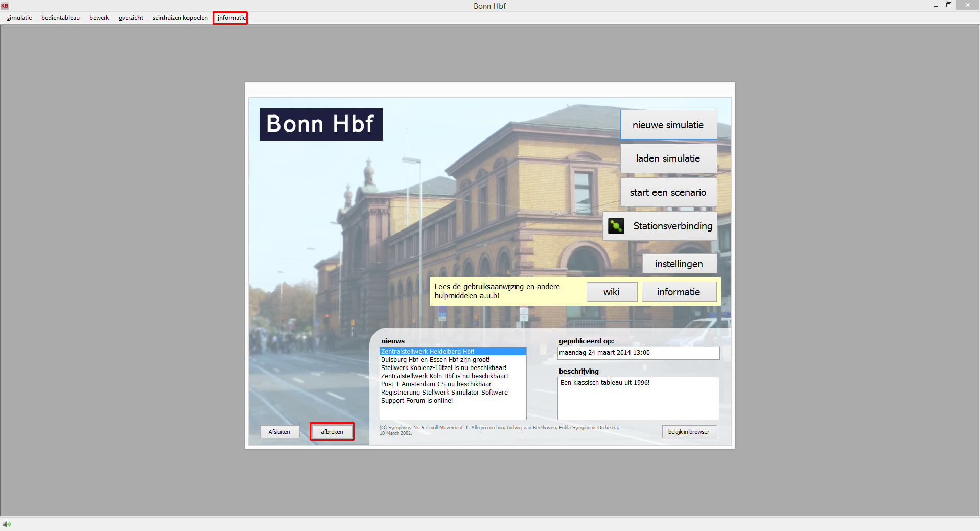Open the overzicht menu
This screenshot has width=980, height=531.
[131, 18]
